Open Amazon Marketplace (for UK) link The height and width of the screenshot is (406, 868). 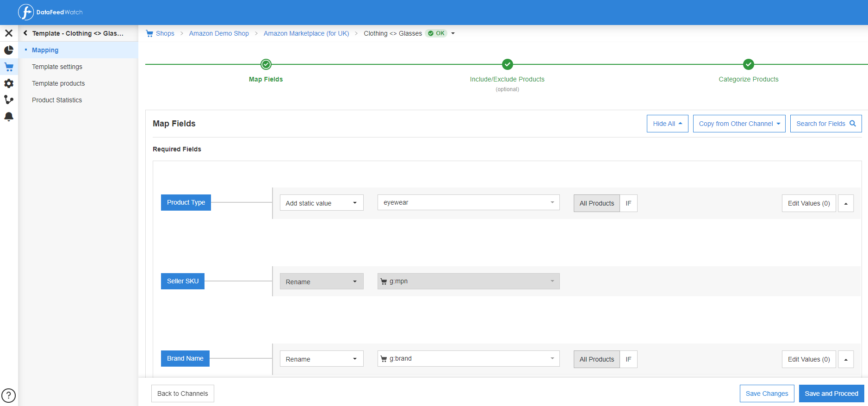point(306,33)
